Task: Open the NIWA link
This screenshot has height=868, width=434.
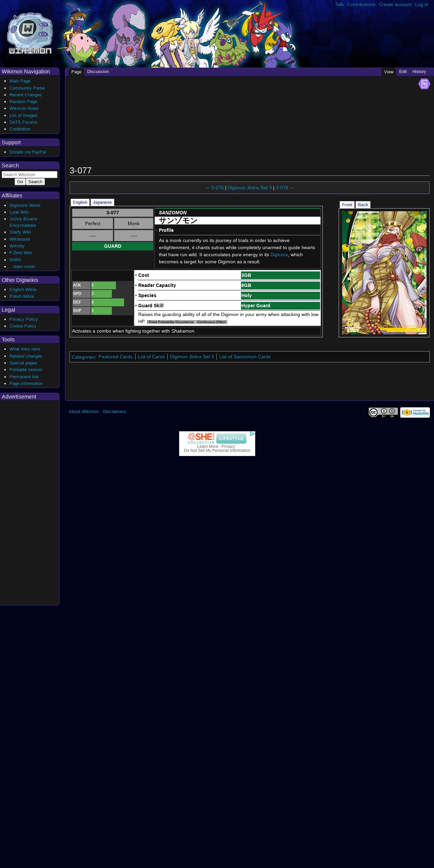Action: 15,260
